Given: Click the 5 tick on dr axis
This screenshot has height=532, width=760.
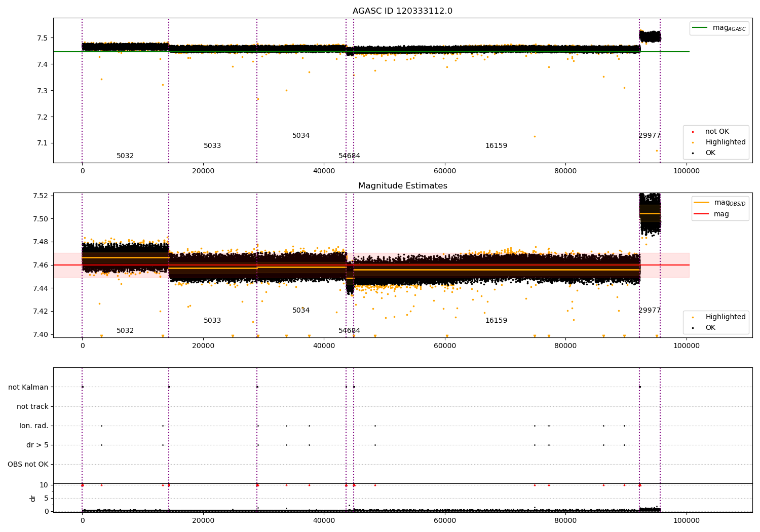Looking at the screenshot, I should [x=46, y=499].
